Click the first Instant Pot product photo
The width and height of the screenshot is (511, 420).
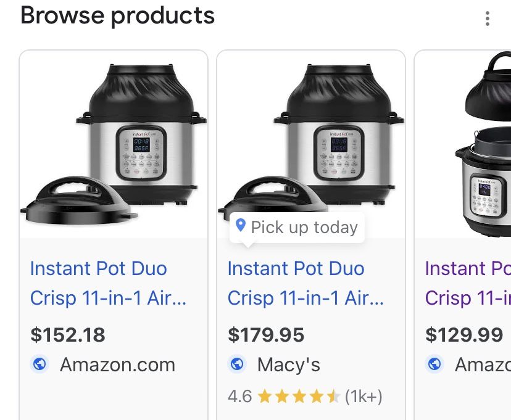pyautogui.click(x=113, y=142)
